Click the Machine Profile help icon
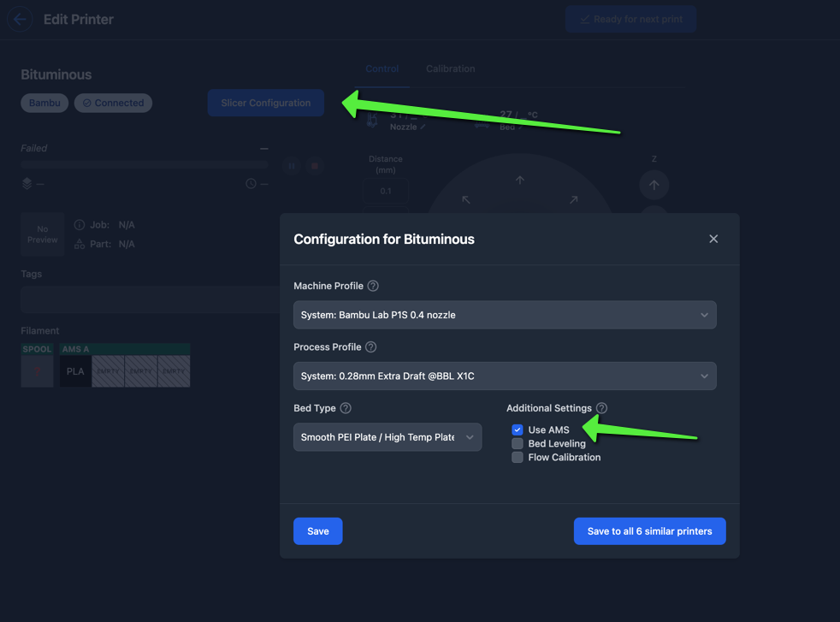Screen dimensions: 840x622 coord(373,286)
